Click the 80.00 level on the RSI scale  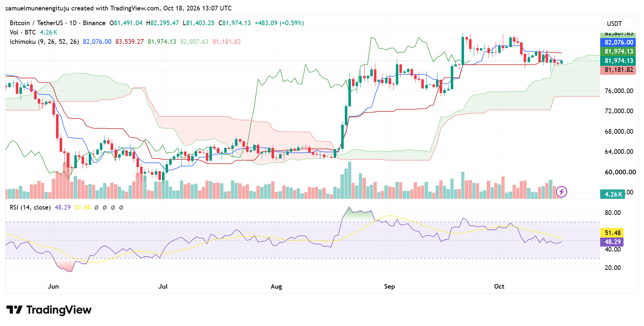613,213
